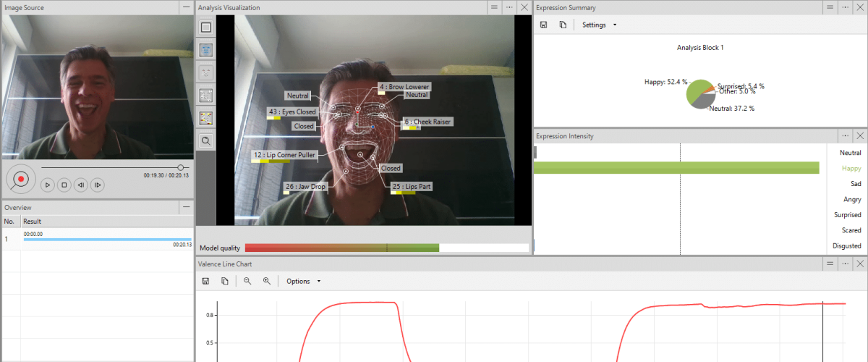
Task: Step forward one frame
Action: 98,185
